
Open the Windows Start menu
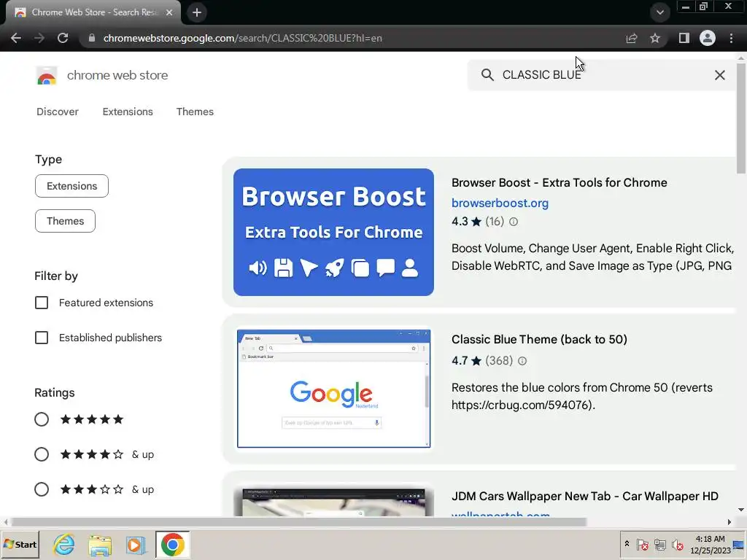click(20, 544)
